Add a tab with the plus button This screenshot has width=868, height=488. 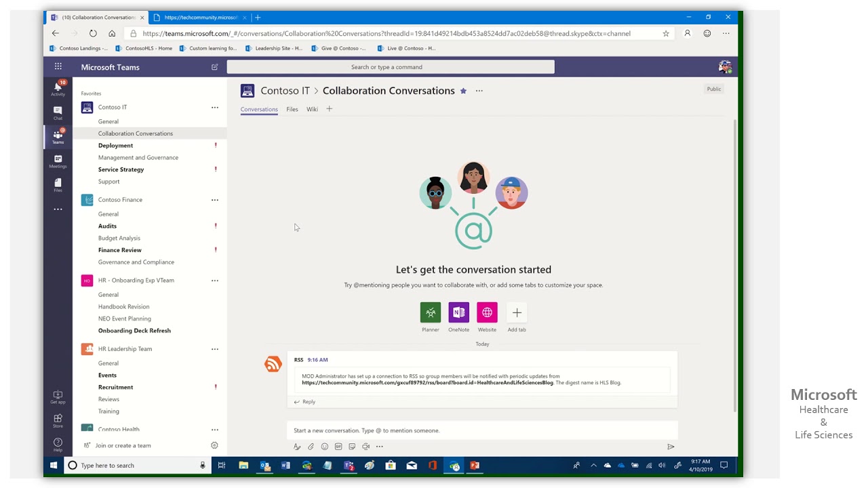(x=330, y=108)
